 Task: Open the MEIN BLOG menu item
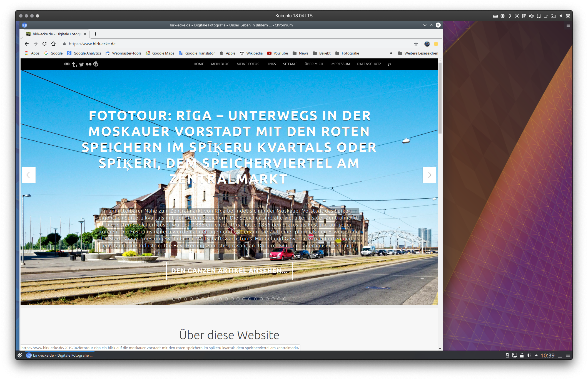220,64
